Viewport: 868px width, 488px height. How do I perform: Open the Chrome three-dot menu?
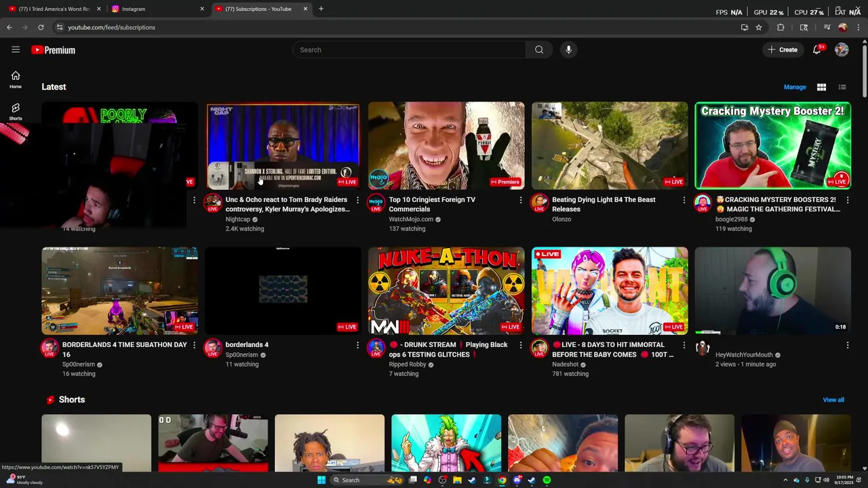click(x=859, y=27)
